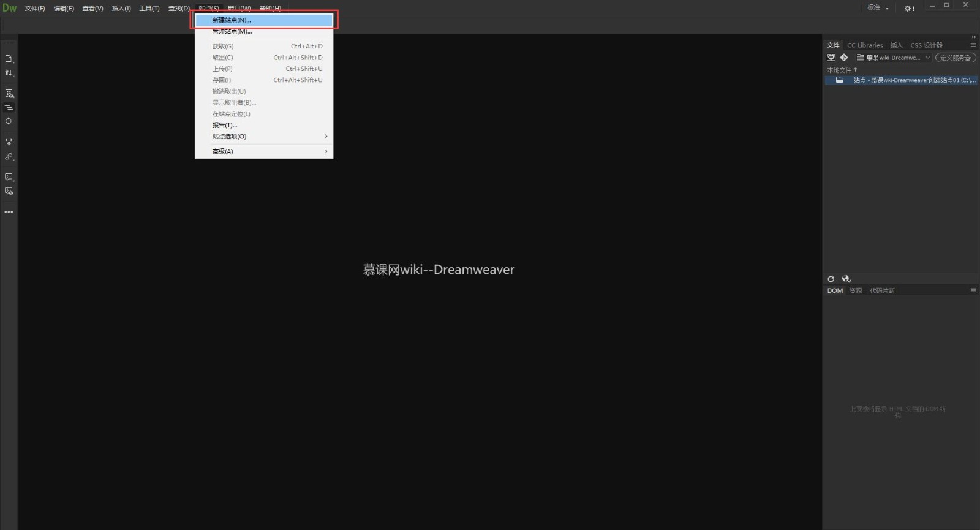Switch to the 资源 tab
This screenshot has width=980, height=530.
(856, 291)
